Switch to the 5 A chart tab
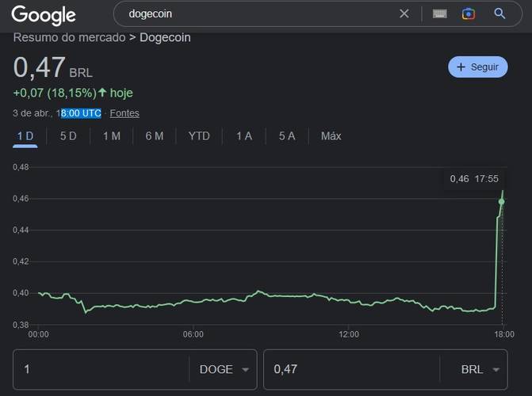This screenshot has width=532, height=396. [287, 136]
